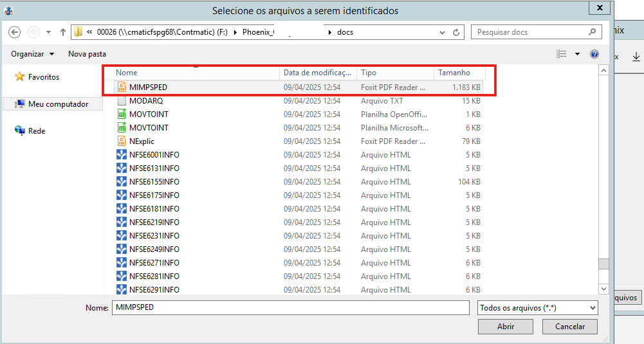
Task: Click the 104 KB size cell
Action: tap(469, 182)
